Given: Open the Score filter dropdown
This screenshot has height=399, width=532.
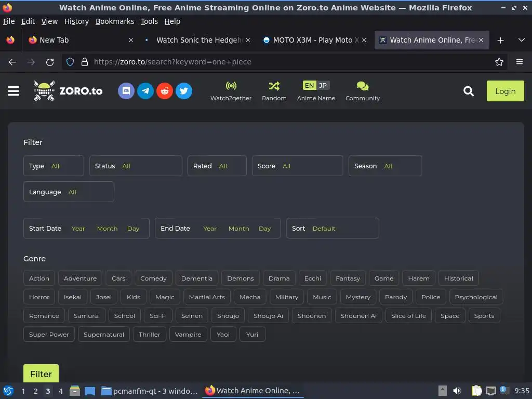Looking at the screenshot, I should [298, 166].
